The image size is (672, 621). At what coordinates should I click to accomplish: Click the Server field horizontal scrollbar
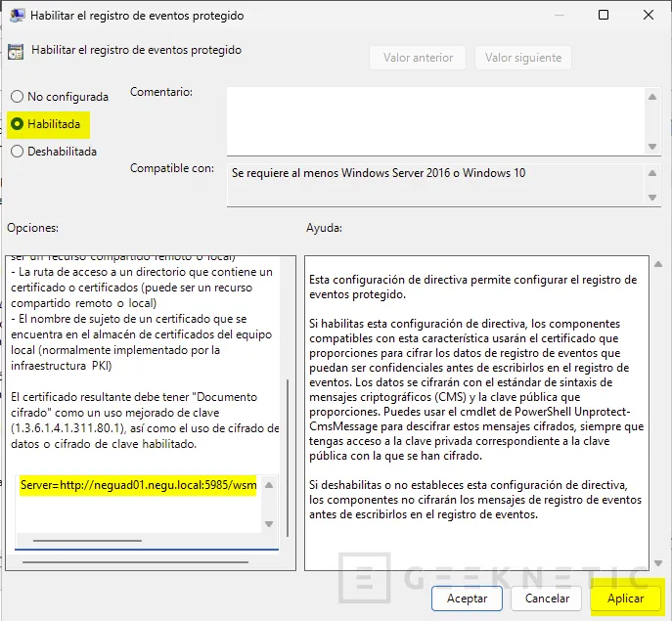[x=87, y=541]
